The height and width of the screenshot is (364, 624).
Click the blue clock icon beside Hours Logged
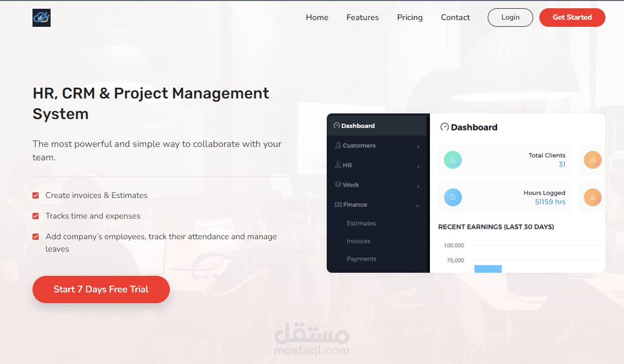click(x=453, y=197)
